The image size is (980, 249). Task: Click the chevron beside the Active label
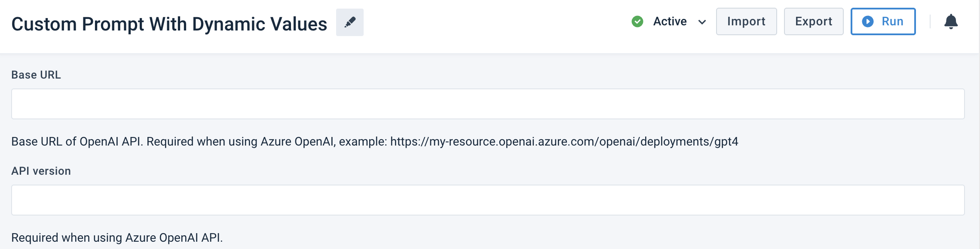tap(702, 22)
